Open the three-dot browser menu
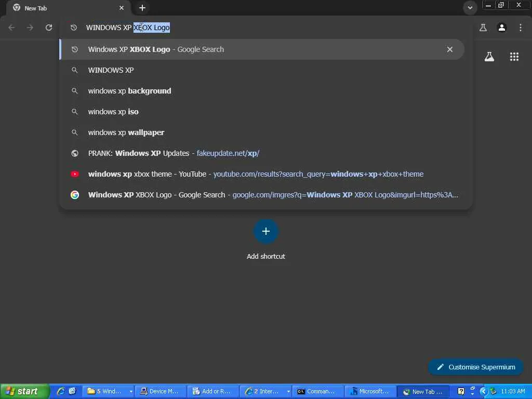This screenshot has width=532, height=399. point(521,28)
